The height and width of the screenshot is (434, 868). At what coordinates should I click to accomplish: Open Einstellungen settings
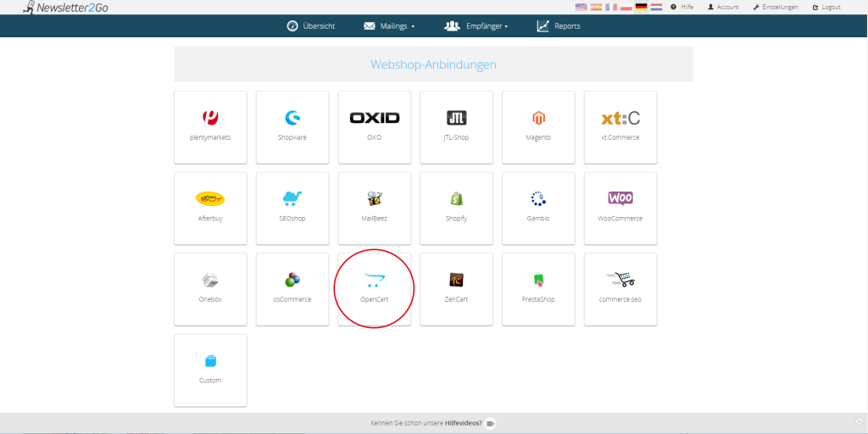tap(776, 7)
